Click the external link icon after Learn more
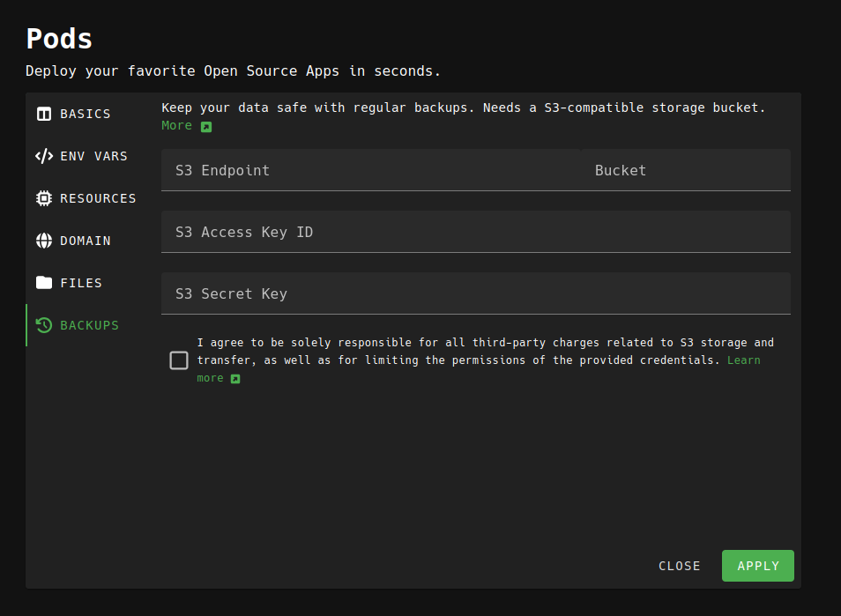 [x=235, y=379]
